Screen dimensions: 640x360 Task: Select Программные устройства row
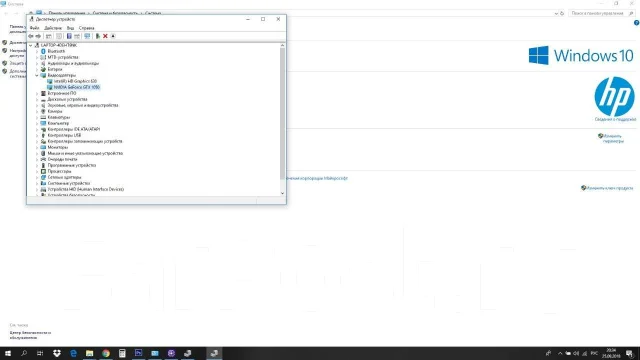[72, 165]
